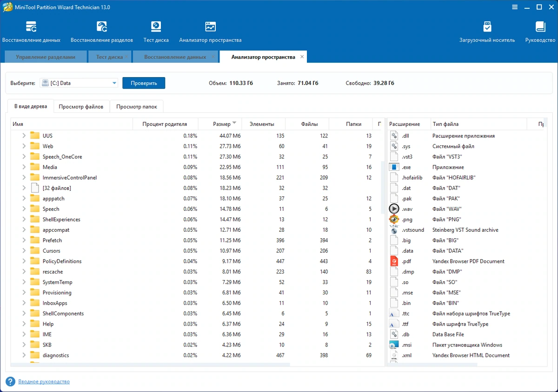Click the .exe application icon
558x392 pixels.
pyautogui.click(x=394, y=167)
